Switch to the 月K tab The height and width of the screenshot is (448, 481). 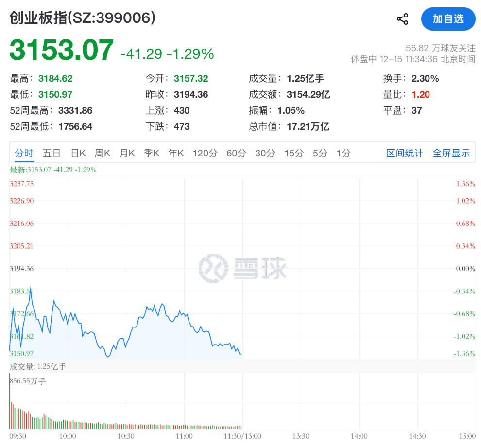127,153
